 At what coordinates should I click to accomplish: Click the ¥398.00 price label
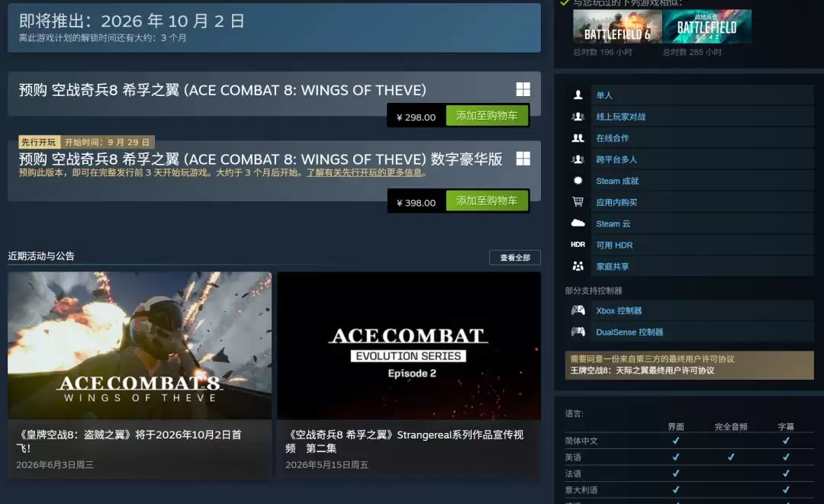(416, 203)
